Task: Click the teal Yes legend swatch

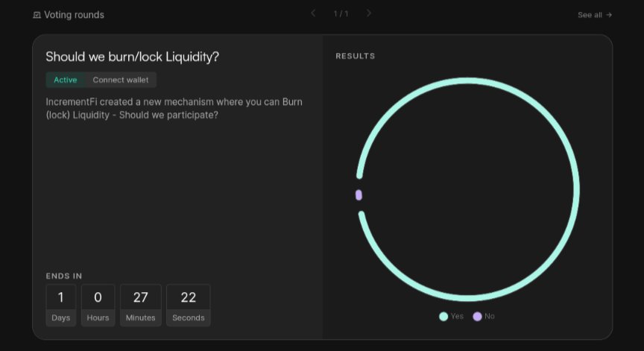Action: [443, 317]
